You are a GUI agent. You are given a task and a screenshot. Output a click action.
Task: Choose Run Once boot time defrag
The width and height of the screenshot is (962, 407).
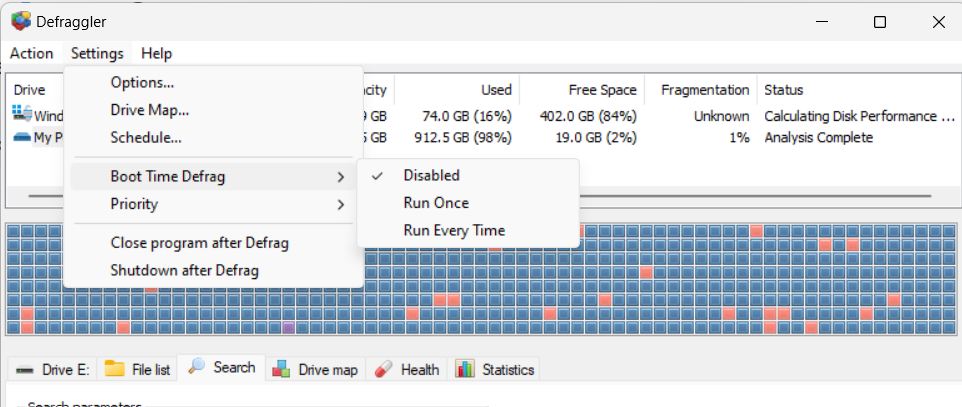pos(436,203)
